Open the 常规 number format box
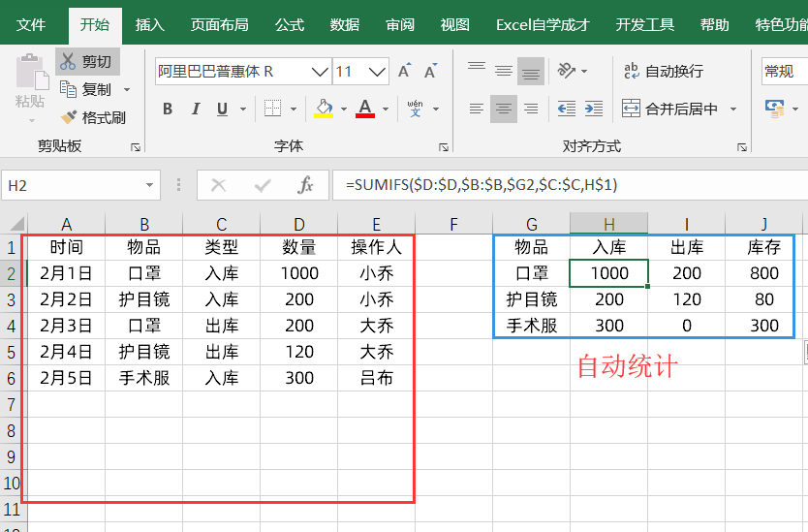 click(x=785, y=71)
